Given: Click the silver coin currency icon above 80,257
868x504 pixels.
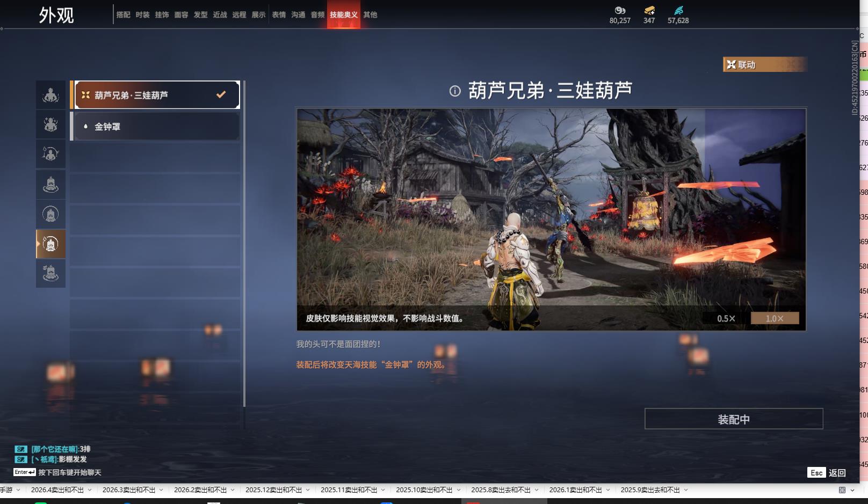Looking at the screenshot, I should (x=620, y=10).
